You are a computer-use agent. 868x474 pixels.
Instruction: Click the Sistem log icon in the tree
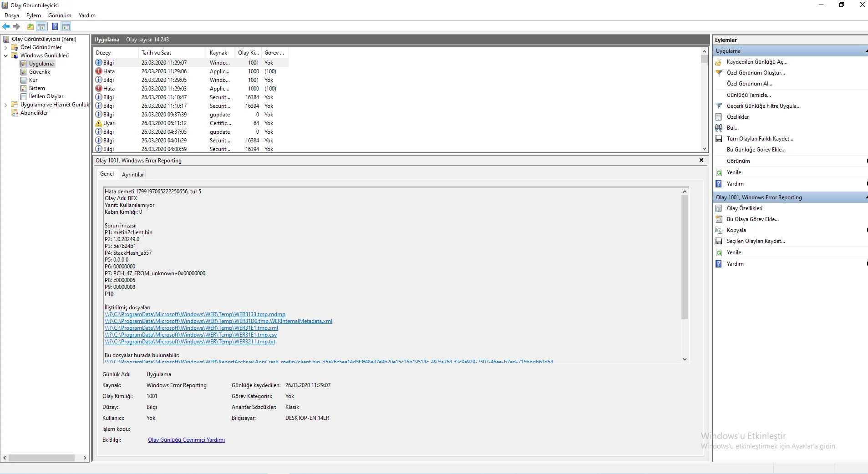pos(24,88)
